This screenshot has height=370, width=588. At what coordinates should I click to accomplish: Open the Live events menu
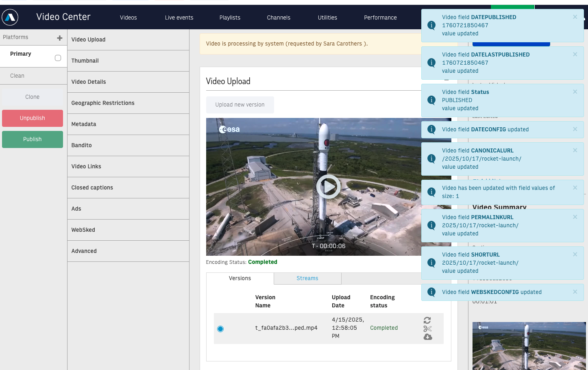coord(179,17)
